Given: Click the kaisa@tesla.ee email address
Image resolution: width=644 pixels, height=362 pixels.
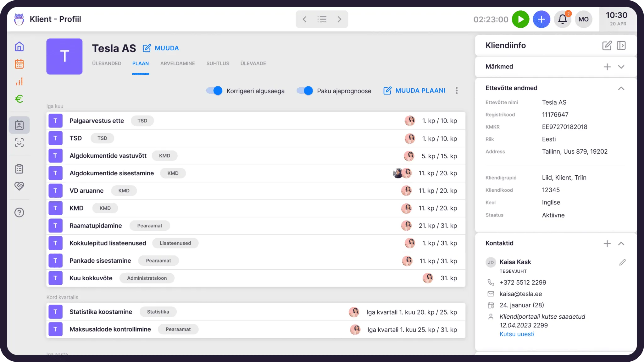Looking at the screenshot, I should [x=521, y=294].
